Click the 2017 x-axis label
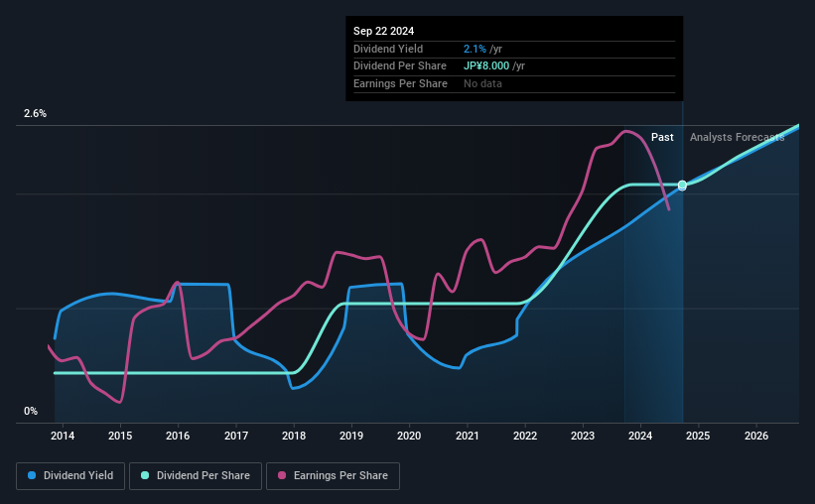 [x=236, y=436]
